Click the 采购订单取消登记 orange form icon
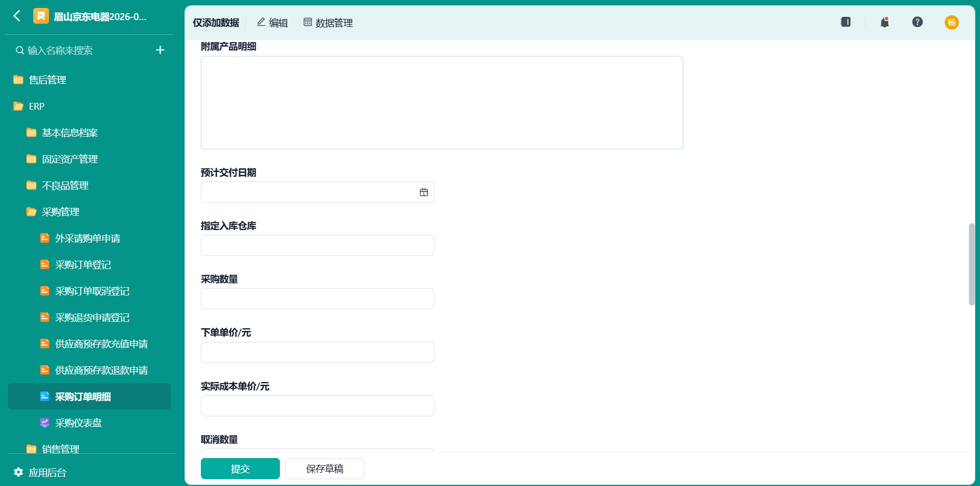Viewport: 980px width, 486px height. (x=45, y=291)
